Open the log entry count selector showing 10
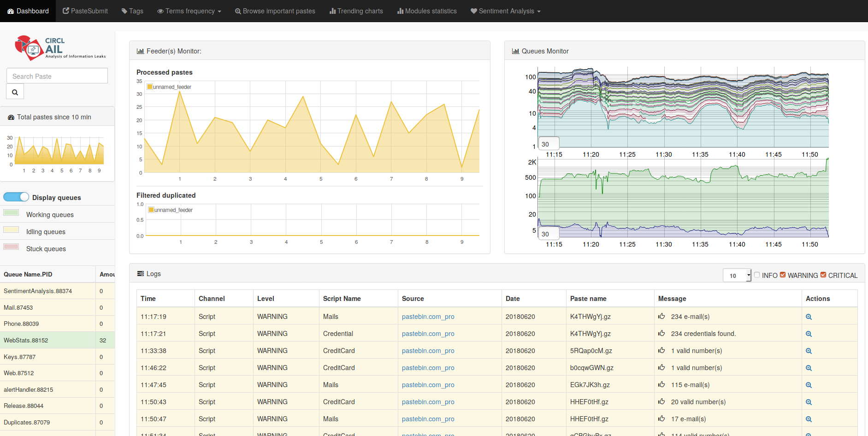The image size is (868, 436). click(736, 275)
